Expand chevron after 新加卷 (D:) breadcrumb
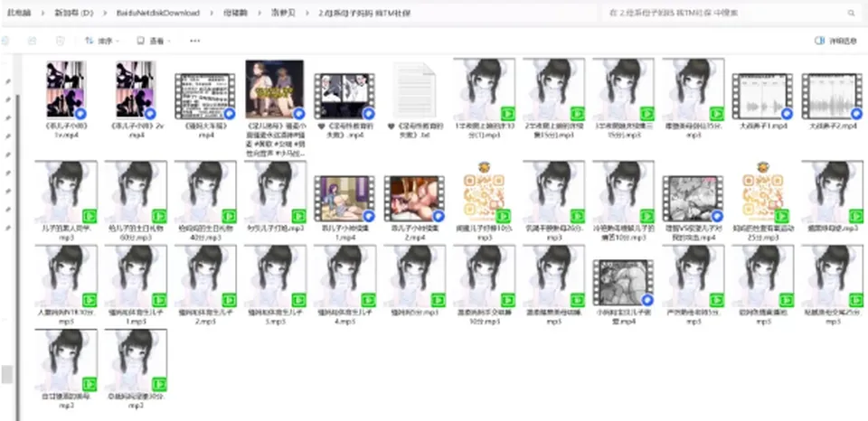Viewport: 868px width, 421px height. [x=105, y=13]
